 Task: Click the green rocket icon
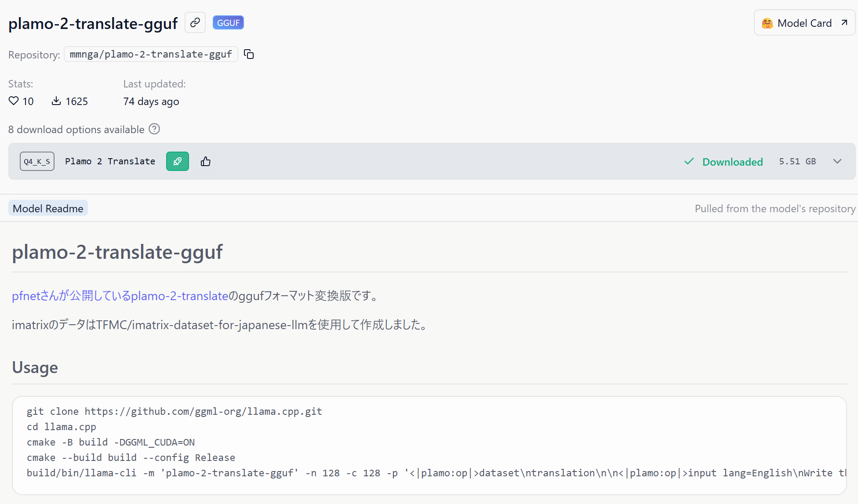(x=178, y=161)
